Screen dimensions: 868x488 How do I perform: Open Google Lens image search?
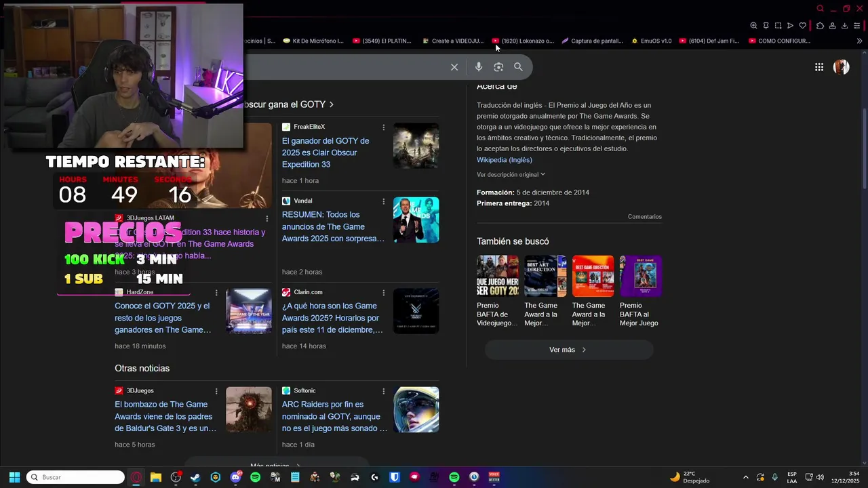coord(498,67)
